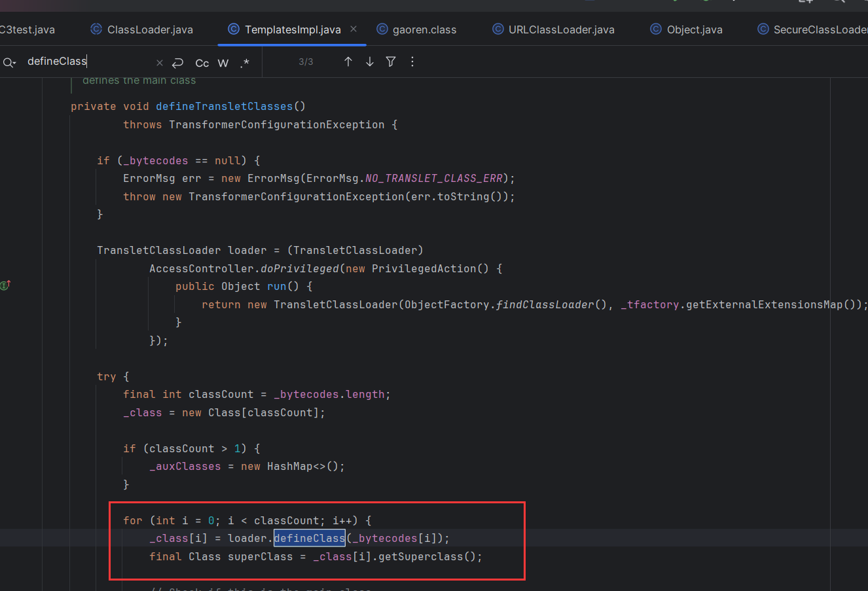Viewport: 868px width, 591px height.
Task: Toggle Regex (.*) search option
Action: click(245, 63)
